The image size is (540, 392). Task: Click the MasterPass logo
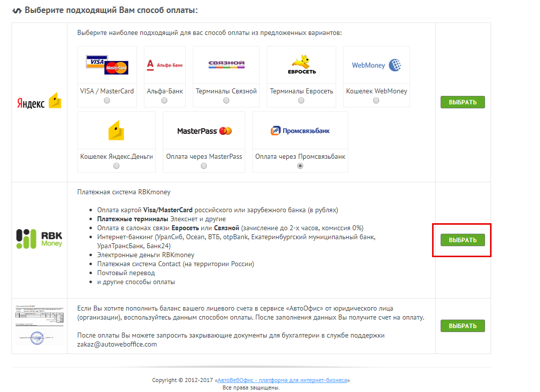pos(204,131)
